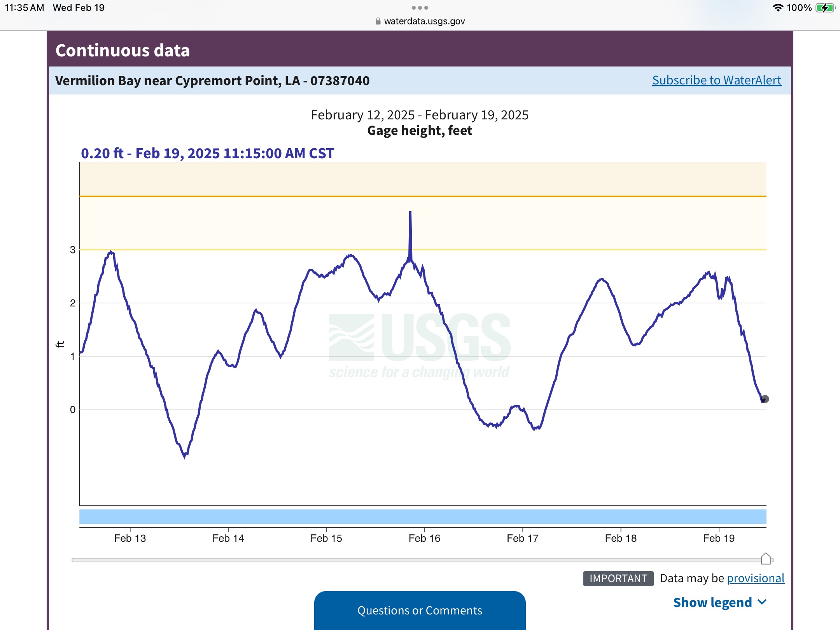
Task: Tap the padlock icon in address bar
Action: pos(378,21)
